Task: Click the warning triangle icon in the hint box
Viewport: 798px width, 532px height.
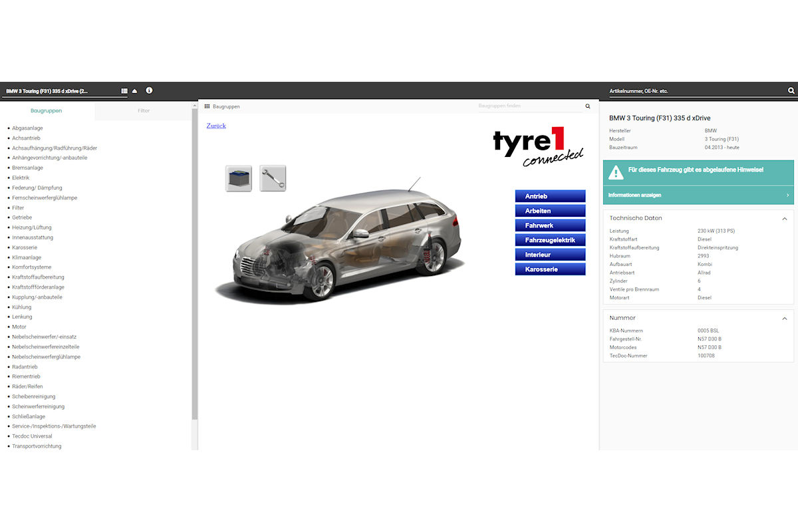Action: 616,172
